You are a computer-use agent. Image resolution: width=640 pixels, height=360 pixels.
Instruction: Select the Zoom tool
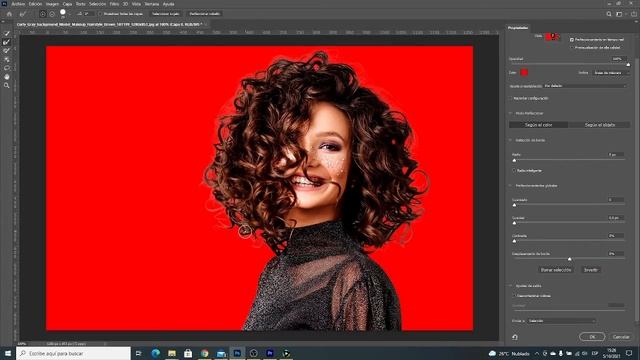pos(7,85)
